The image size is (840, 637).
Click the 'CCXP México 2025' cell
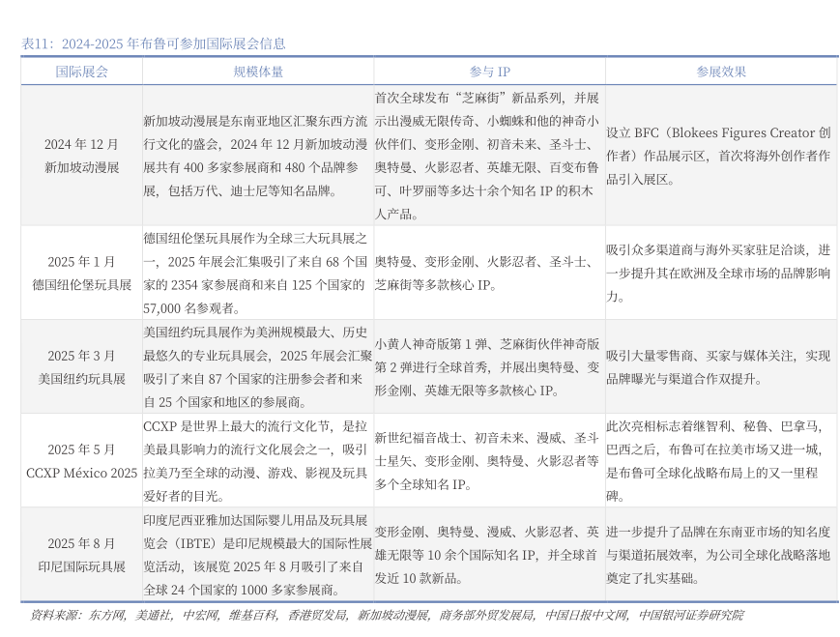point(82,461)
